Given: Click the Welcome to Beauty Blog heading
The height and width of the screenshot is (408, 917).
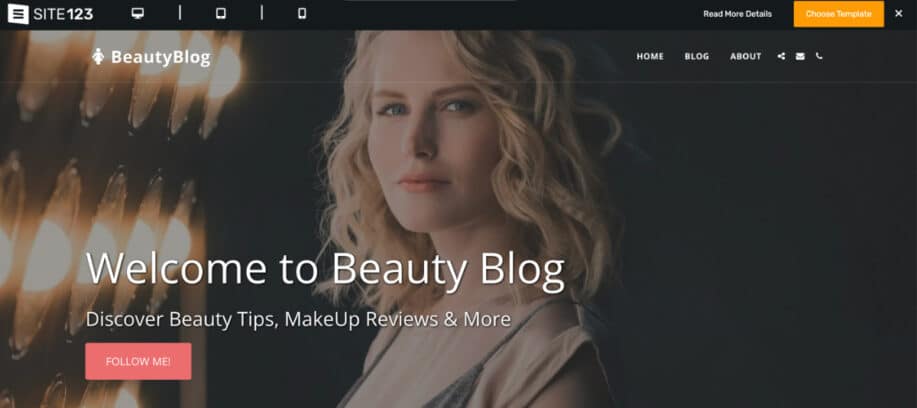Looking at the screenshot, I should (326, 269).
